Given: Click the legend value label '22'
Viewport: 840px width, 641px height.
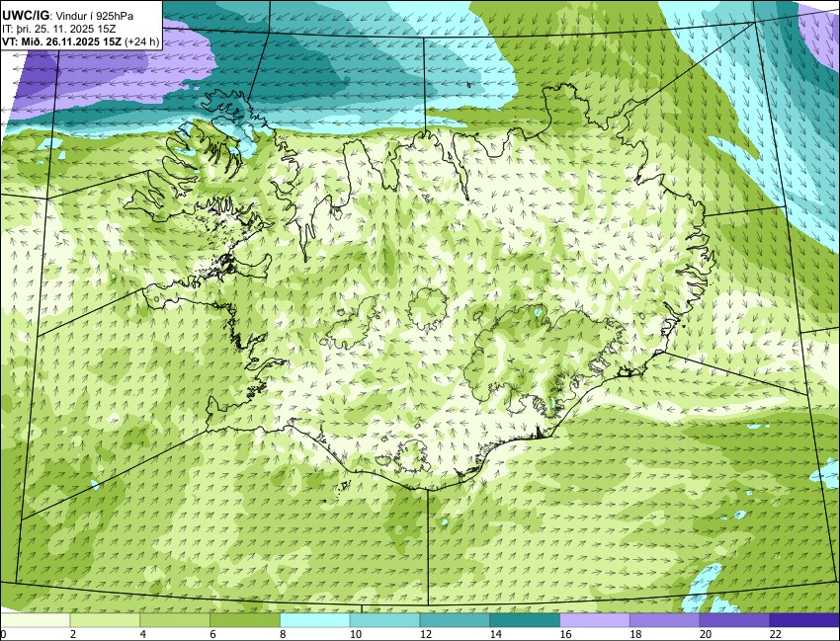Looking at the screenshot, I should pos(776,634).
